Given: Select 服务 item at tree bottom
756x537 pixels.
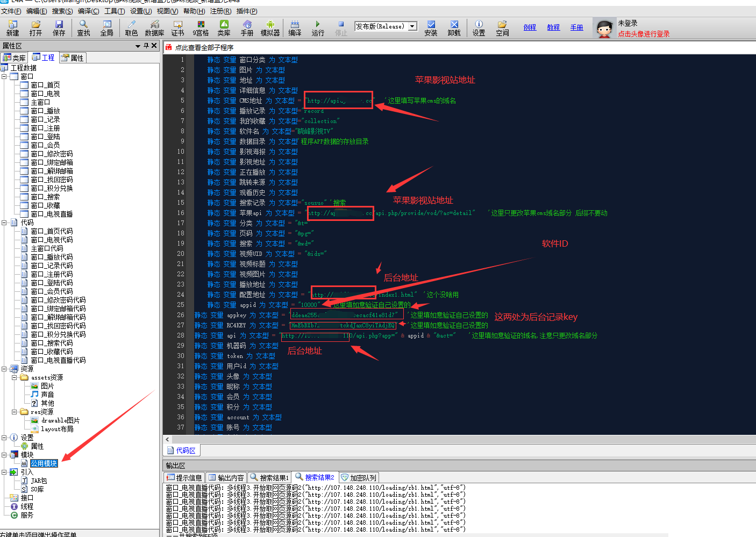Looking at the screenshot, I should click(x=27, y=515).
